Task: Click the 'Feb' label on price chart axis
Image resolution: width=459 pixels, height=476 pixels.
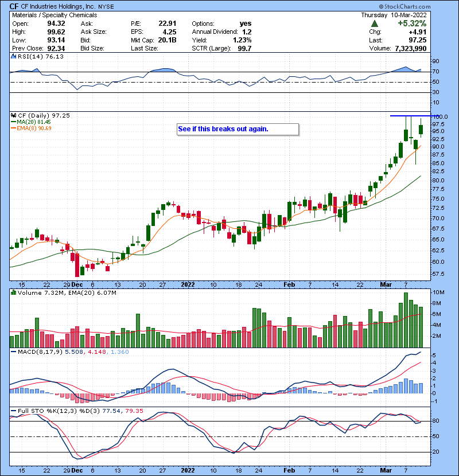Action: coord(289,284)
